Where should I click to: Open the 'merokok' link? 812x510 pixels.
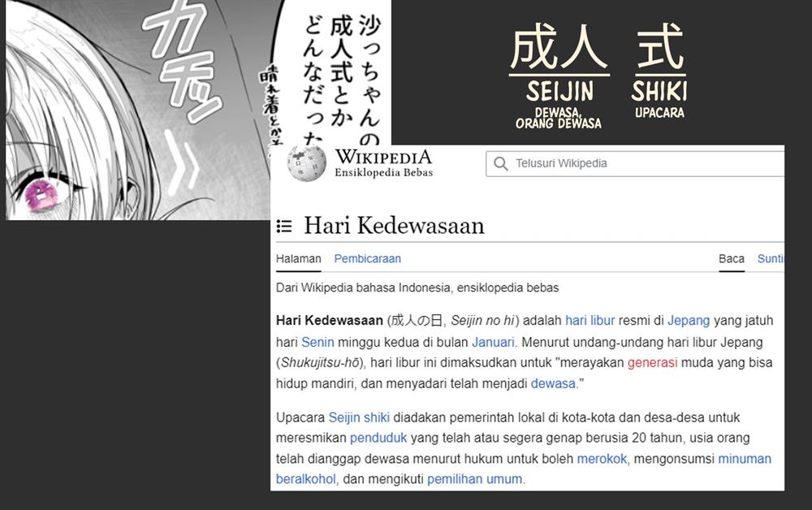click(602, 459)
